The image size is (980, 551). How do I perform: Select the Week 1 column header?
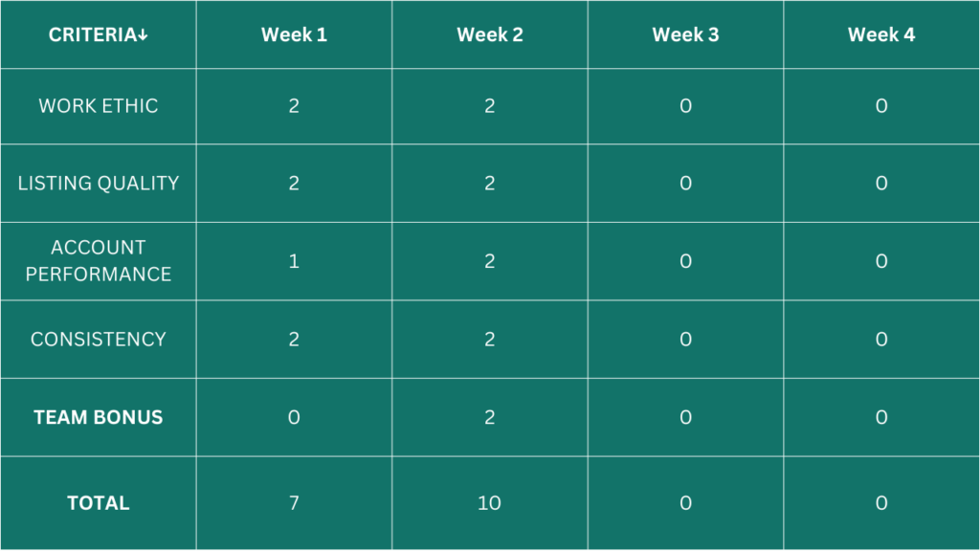tap(294, 35)
